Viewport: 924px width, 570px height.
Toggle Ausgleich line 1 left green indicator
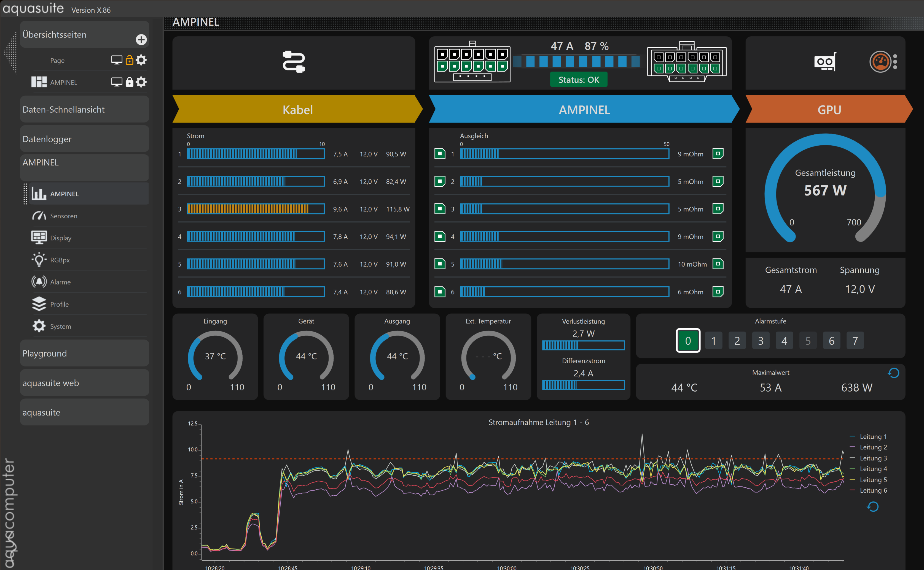pos(440,154)
